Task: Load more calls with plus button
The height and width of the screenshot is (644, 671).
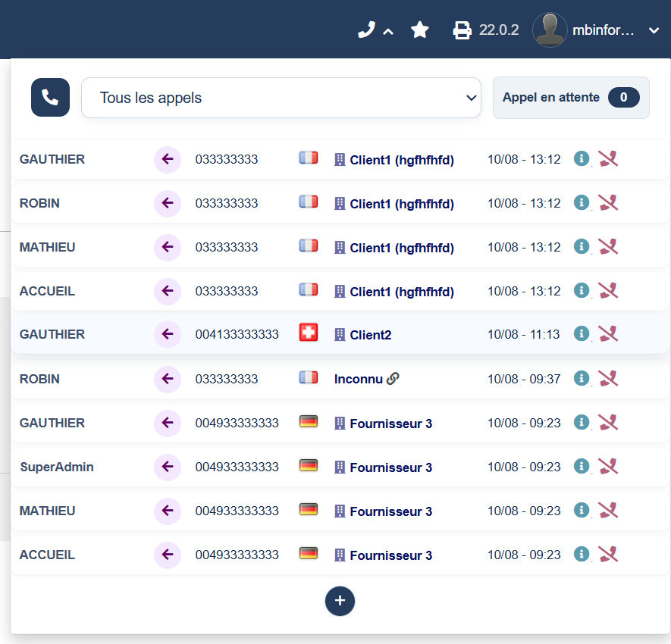Action: coord(340,601)
